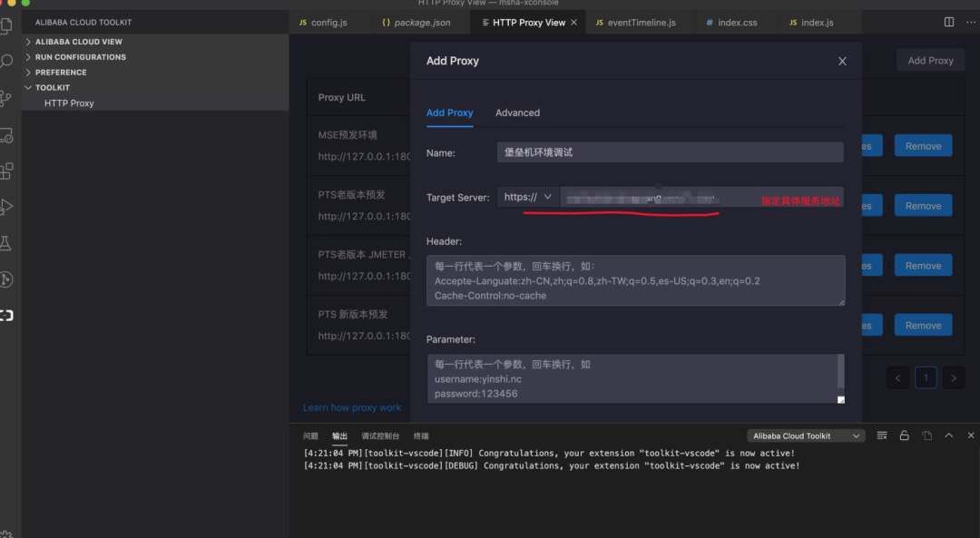The width and height of the screenshot is (980, 538).
Task: Open the 问题 panel tab
Action: pyautogui.click(x=310, y=436)
